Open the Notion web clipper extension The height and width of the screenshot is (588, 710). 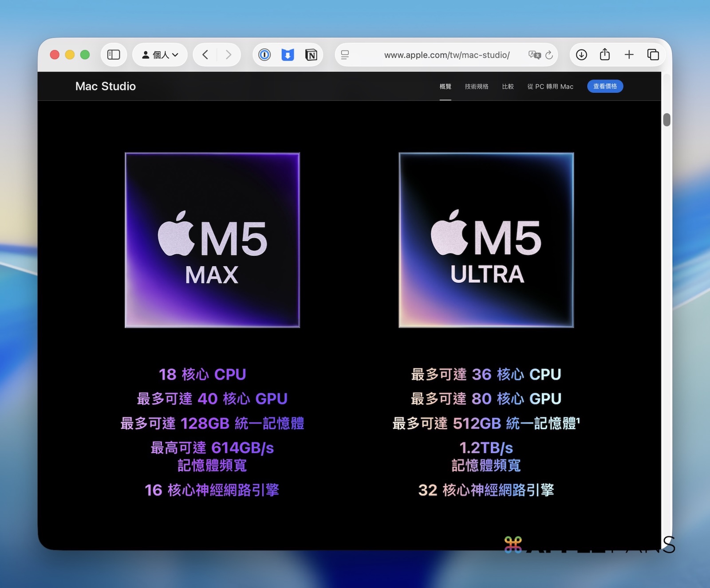pos(311,55)
